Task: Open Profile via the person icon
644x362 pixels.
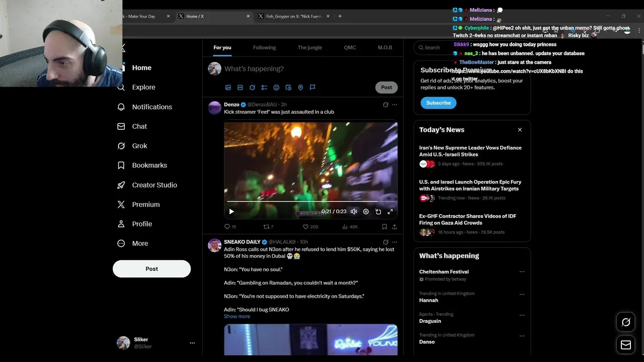Action: [x=121, y=224]
